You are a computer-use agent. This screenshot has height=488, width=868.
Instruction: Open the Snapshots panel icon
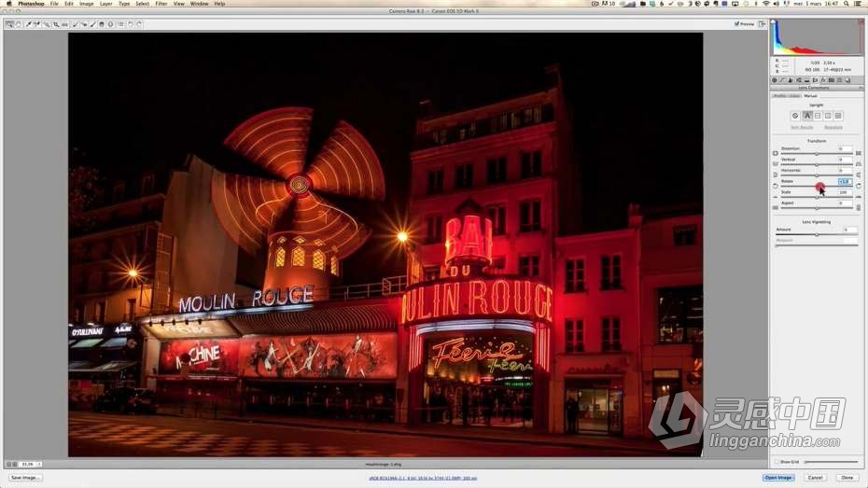pyautogui.click(x=847, y=79)
